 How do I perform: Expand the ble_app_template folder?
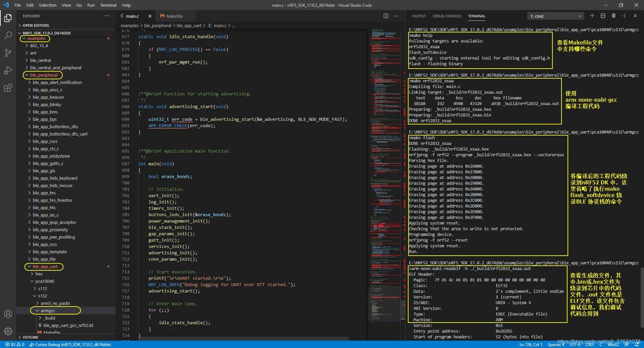(66, 252)
